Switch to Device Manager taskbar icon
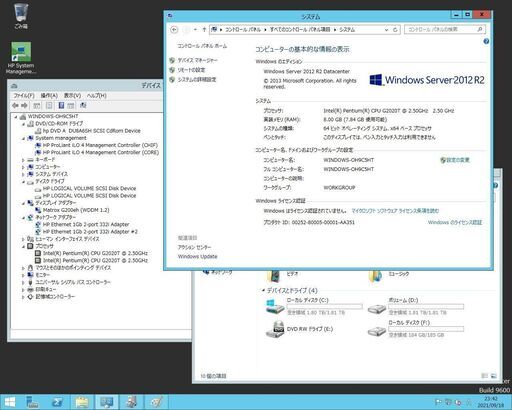The image size is (512, 410). click(x=131, y=402)
